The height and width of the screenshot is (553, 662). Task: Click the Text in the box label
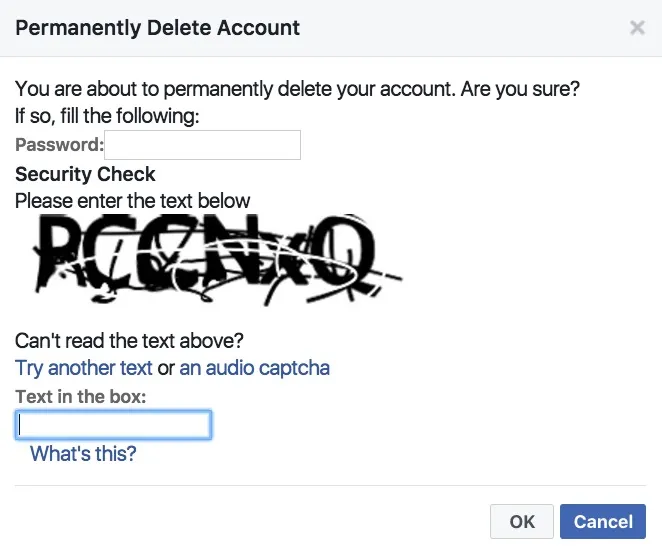(x=81, y=397)
